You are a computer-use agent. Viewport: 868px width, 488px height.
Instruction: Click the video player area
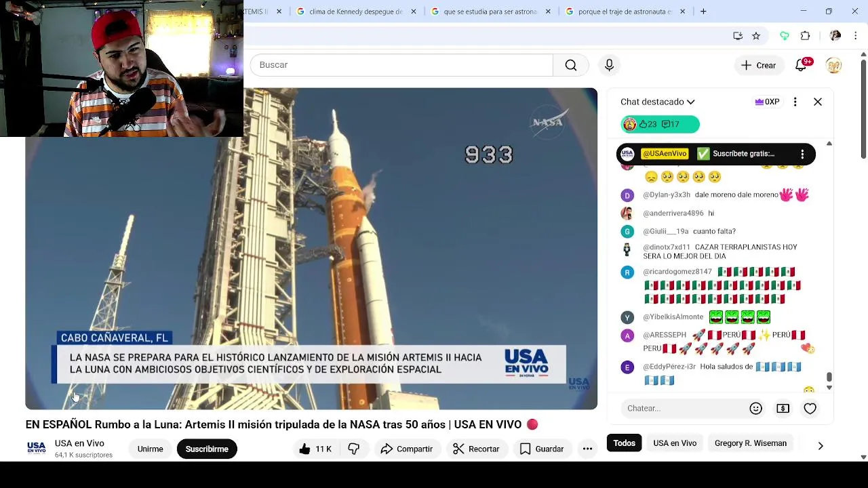[x=311, y=249]
